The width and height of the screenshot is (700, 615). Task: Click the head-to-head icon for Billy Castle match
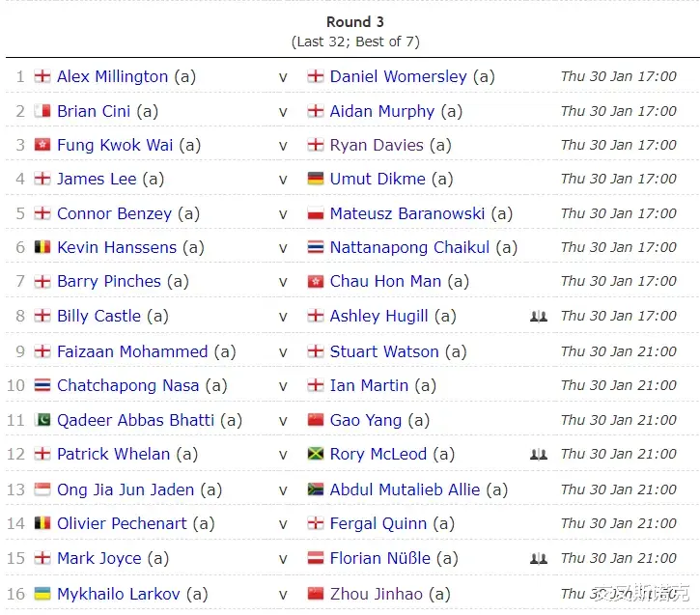pos(539,317)
